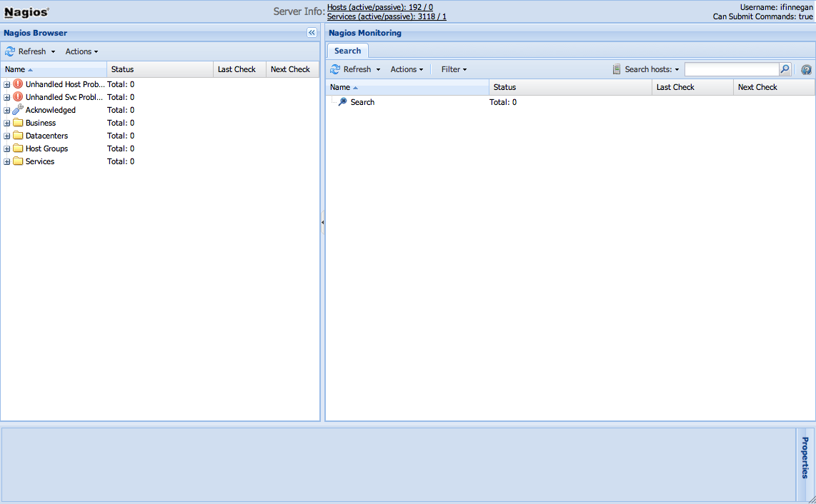The height and width of the screenshot is (504, 816).
Task: Click Next Check header in Nagios Monitoring
Action: point(774,87)
